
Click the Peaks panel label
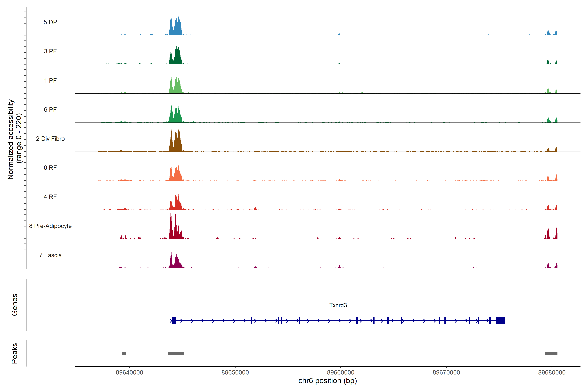tap(15, 353)
